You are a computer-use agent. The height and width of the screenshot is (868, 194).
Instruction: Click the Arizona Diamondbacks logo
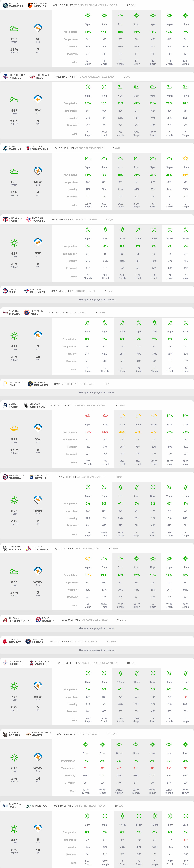5,620
